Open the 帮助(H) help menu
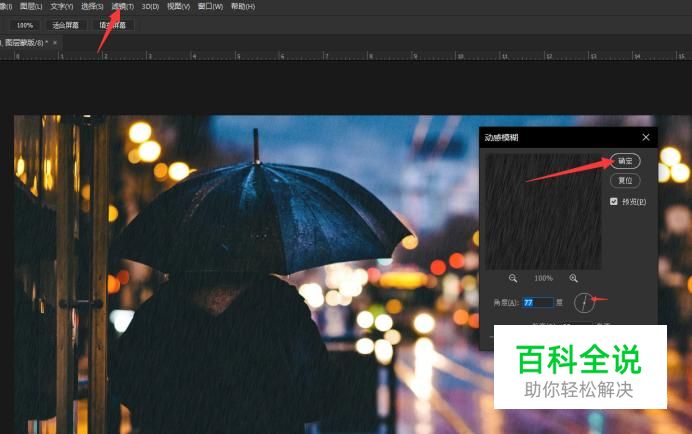This screenshot has width=692, height=434. 243,7
